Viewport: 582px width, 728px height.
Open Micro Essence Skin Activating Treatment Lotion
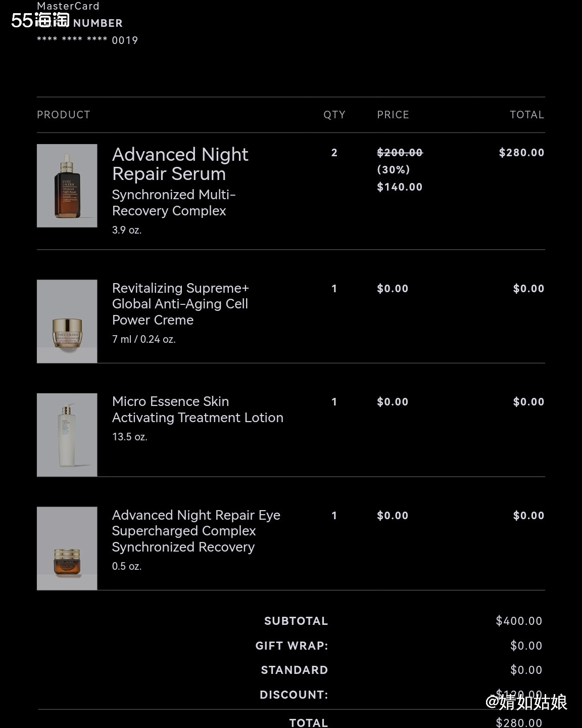click(x=198, y=409)
